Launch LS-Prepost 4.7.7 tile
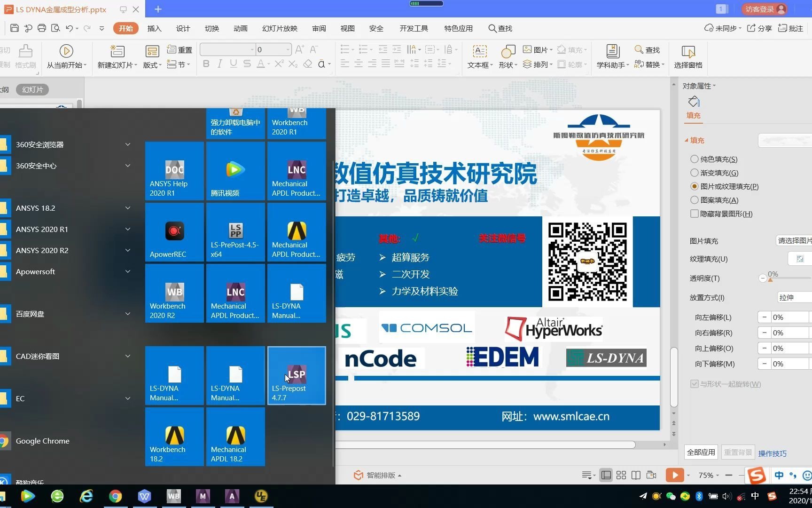 click(297, 376)
